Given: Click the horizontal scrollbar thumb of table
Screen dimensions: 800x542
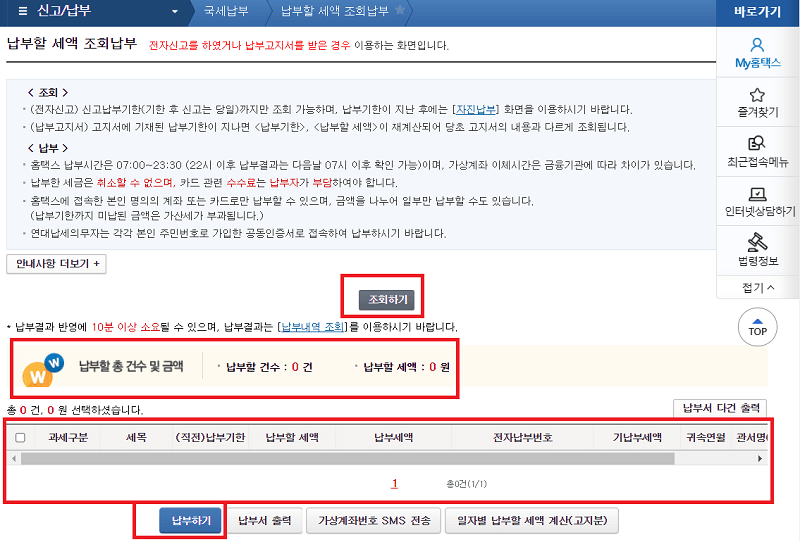Looking at the screenshot, I should 348,459.
